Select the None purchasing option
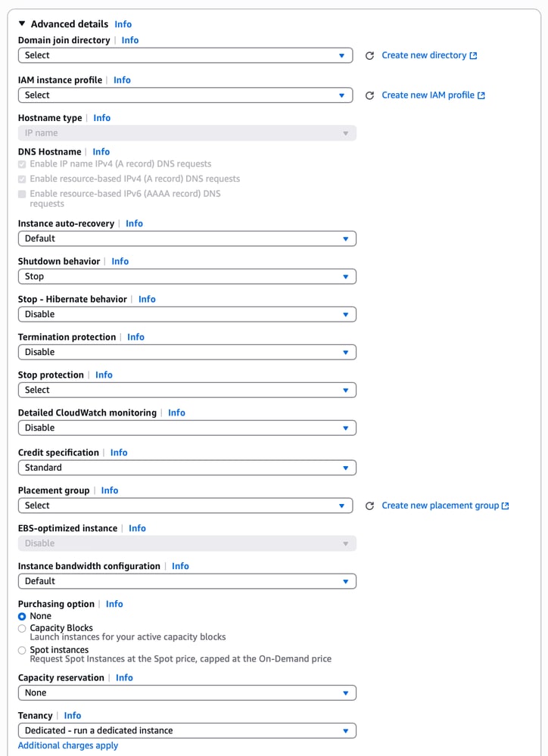Viewport: 548px width, 756px height. click(22, 616)
